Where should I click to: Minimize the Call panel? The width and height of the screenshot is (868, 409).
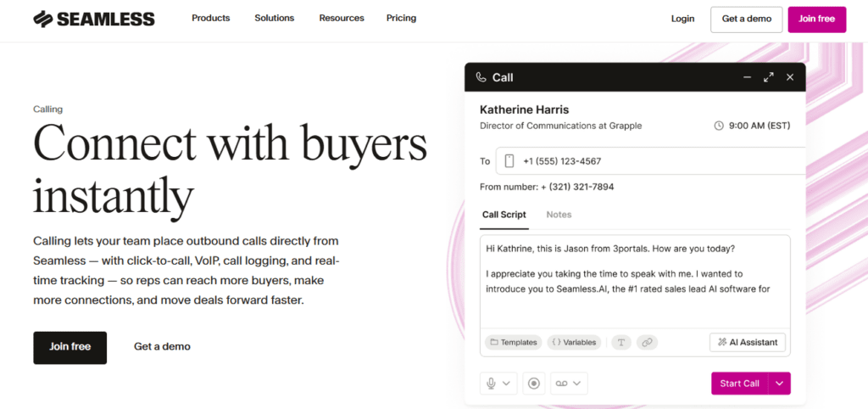point(747,77)
